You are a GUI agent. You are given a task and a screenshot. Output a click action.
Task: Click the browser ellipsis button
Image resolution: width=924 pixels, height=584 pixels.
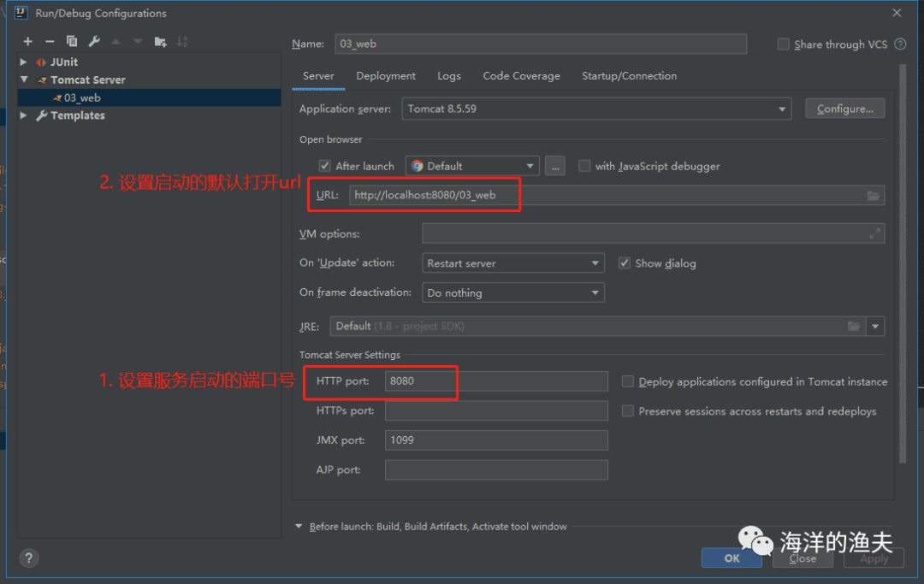point(555,166)
